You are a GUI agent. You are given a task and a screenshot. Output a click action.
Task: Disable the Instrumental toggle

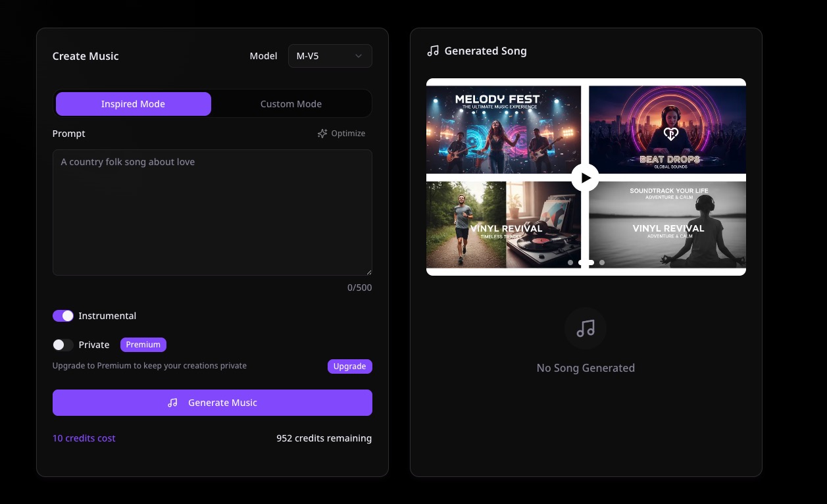click(63, 316)
